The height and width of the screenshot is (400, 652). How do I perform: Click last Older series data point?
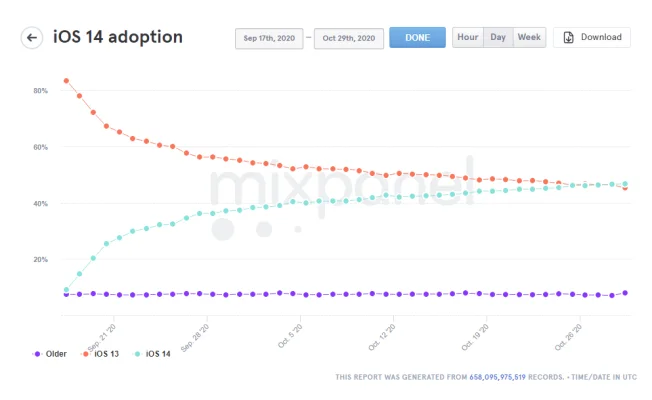click(x=625, y=293)
